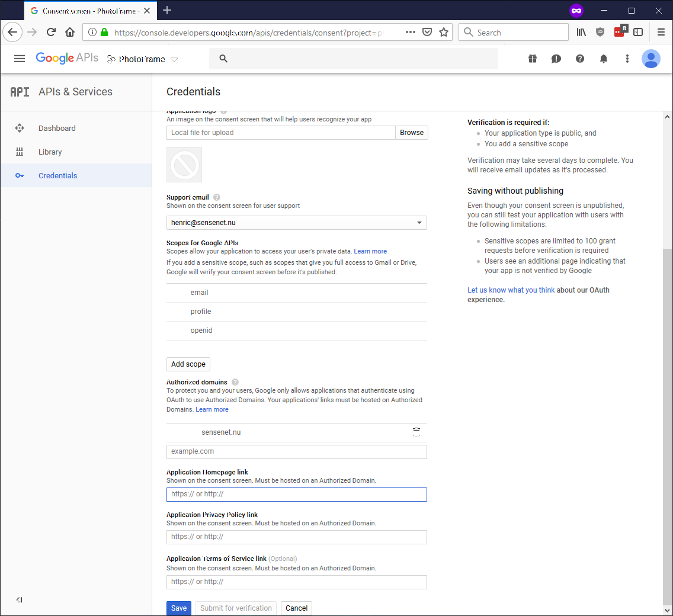Follow Learn more link for scopes
Screen dimensions: 673x616
370,252
